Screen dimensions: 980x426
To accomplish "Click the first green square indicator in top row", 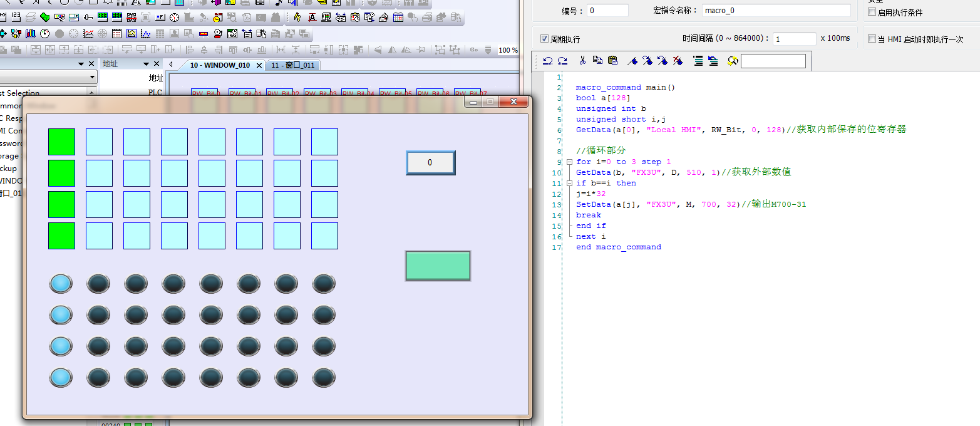I will point(61,142).
